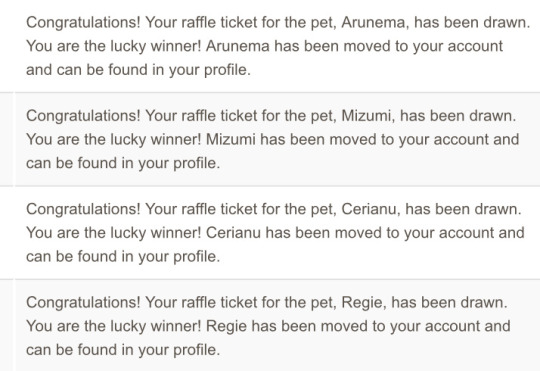Click Arunema before "has been moved"
The height and width of the screenshot is (371, 540).
238,47
